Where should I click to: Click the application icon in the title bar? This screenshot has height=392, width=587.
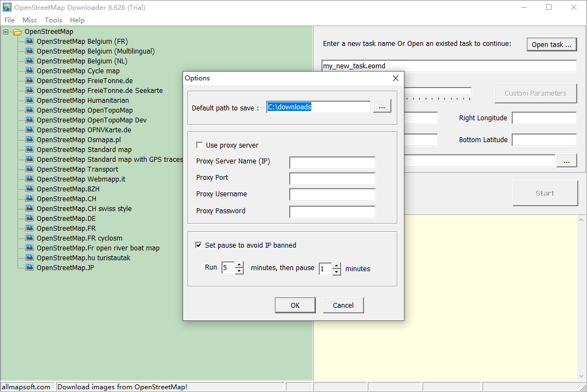point(7,7)
